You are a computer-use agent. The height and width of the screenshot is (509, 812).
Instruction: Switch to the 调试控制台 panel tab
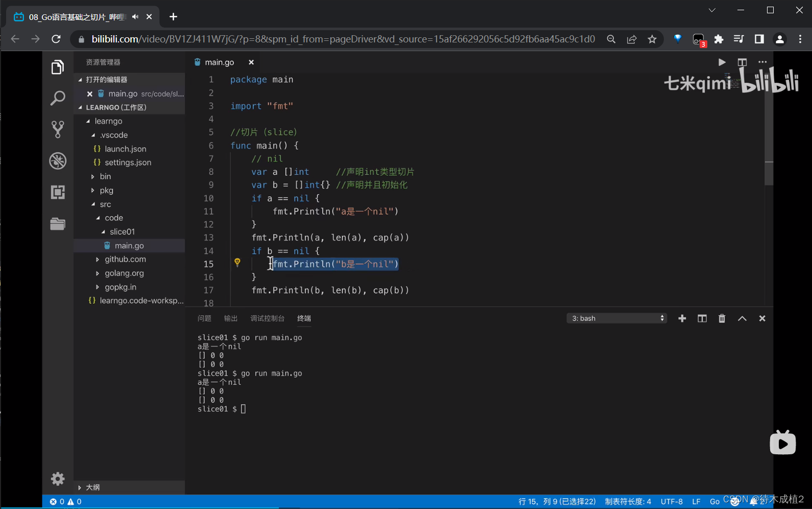(268, 318)
